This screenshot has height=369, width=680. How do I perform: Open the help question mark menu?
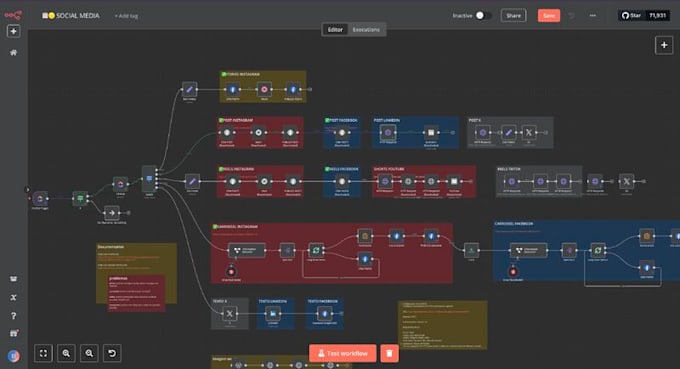(x=13, y=316)
